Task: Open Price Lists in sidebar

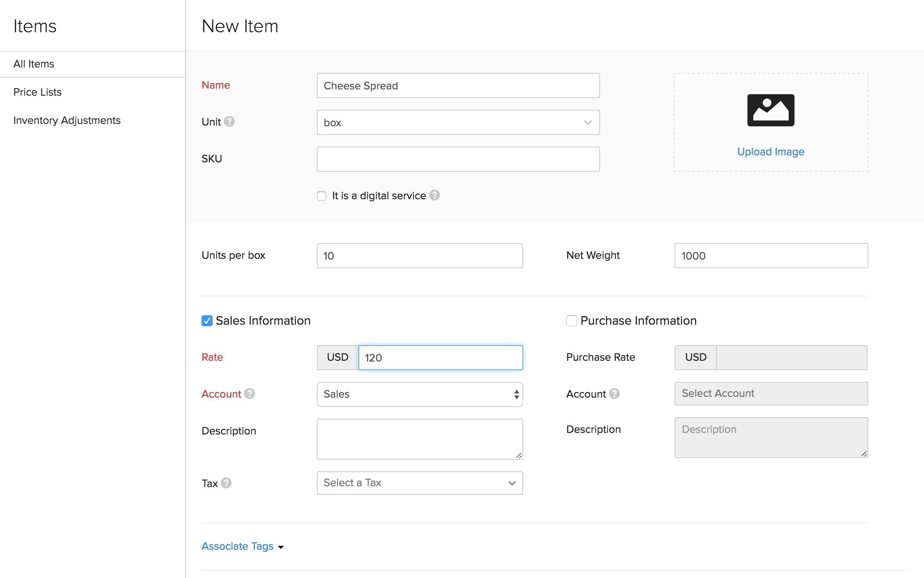Action: [37, 92]
